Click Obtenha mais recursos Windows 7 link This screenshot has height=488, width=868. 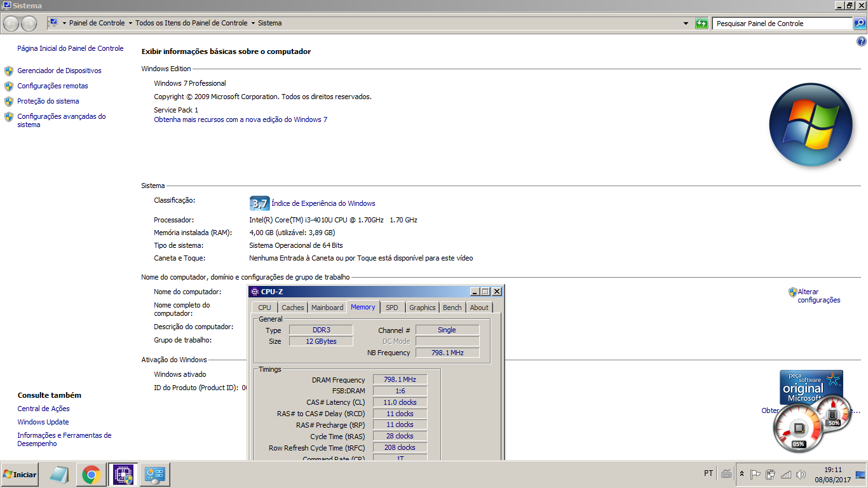pos(241,119)
